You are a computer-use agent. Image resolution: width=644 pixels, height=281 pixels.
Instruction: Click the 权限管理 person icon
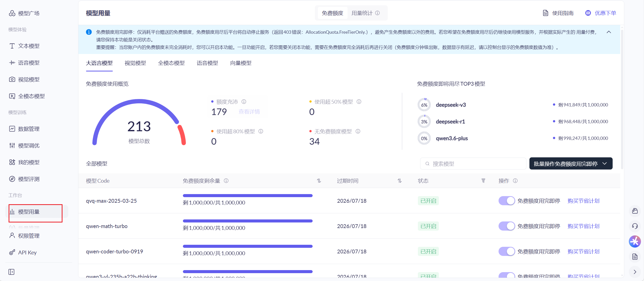point(12,236)
